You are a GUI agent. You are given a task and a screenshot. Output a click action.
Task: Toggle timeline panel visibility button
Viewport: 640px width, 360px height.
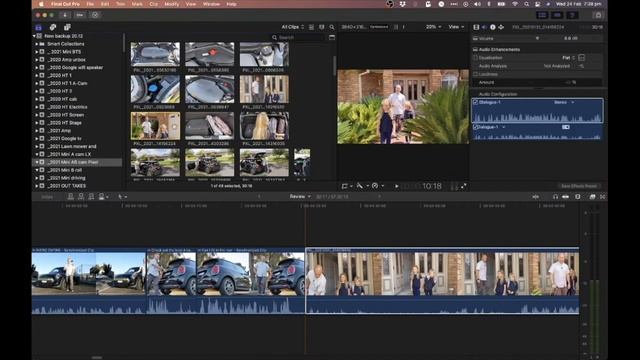(x=557, y=15)
